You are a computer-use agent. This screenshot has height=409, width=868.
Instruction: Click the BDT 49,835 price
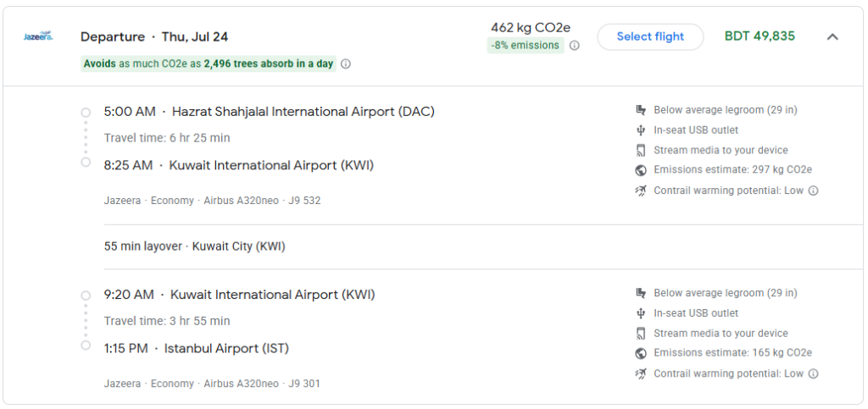point(759,36)
